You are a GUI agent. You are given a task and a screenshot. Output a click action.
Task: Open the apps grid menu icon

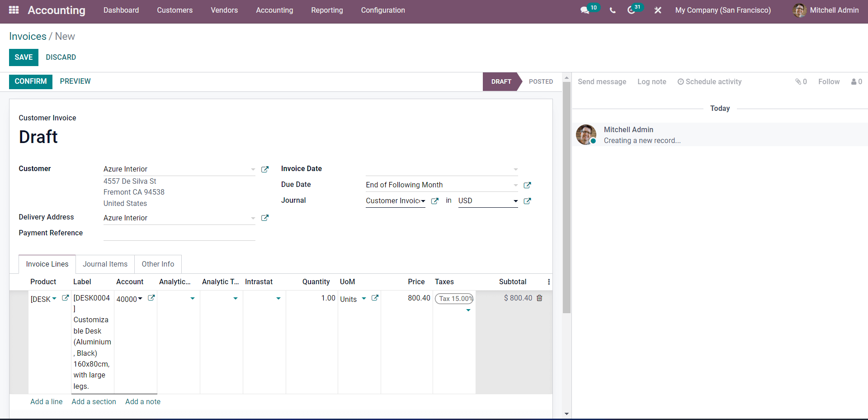tap(14, 10)
